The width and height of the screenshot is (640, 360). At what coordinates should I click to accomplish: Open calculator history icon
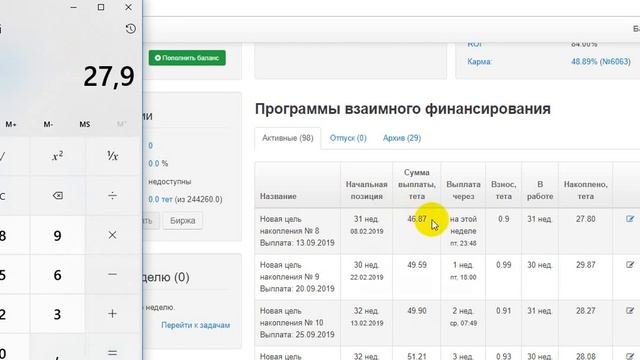pos(131,29)
